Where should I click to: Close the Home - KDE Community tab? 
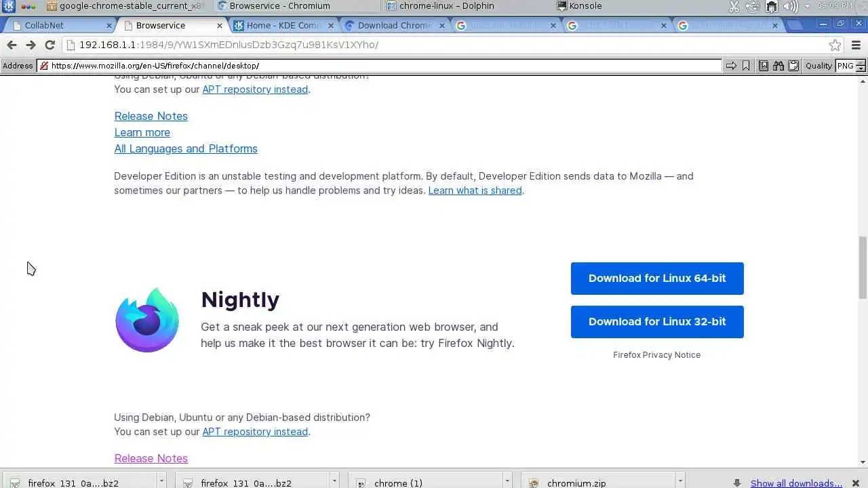coord(332,26)
